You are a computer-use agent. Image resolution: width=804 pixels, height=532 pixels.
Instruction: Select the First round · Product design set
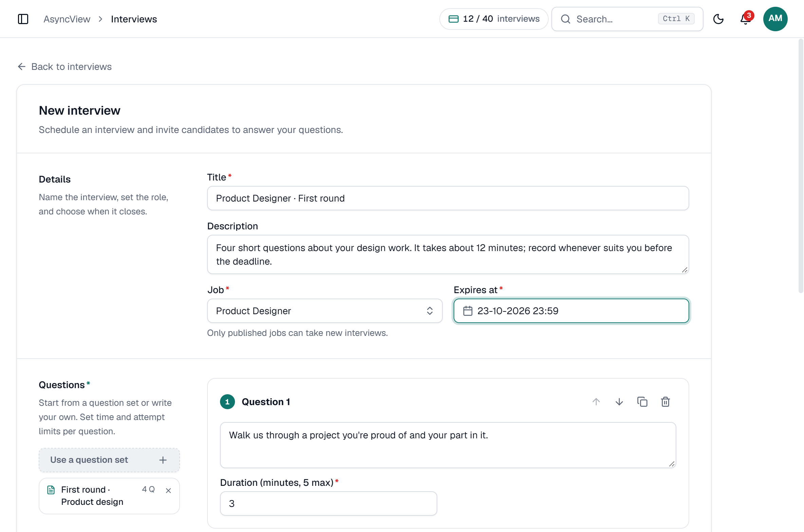(109, 496)
